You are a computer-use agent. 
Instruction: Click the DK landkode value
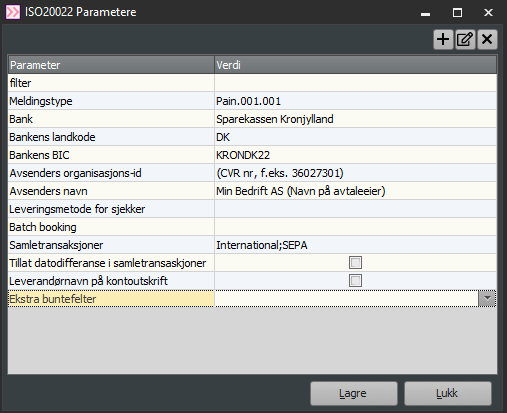pos(355,137)
